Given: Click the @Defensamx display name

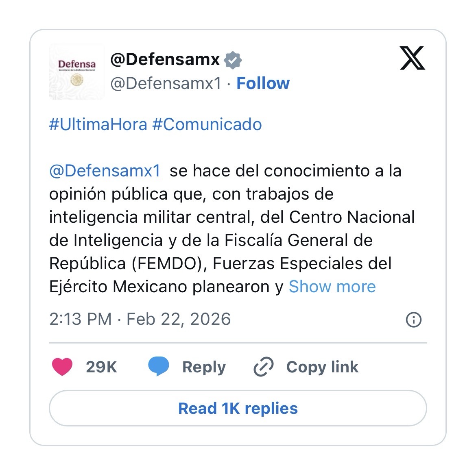Looking at the screenshot, I should [165, 60].
